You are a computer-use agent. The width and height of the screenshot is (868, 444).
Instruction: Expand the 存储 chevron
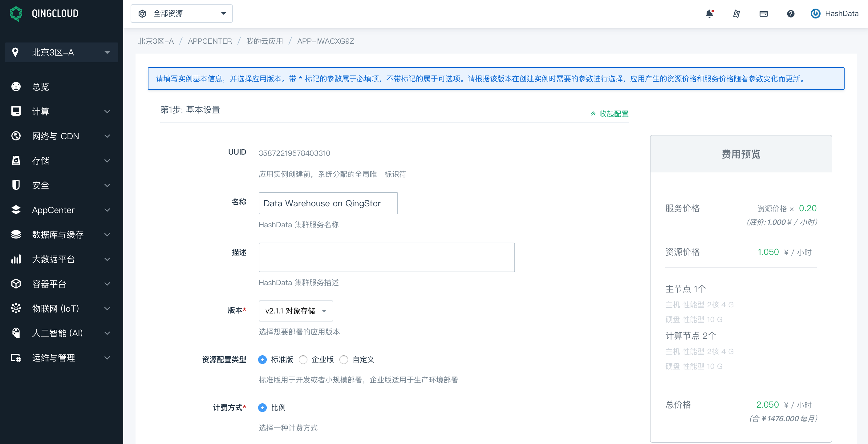tap(107, 160)
